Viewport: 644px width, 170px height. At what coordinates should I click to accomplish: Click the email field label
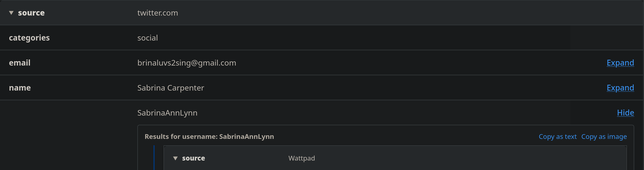point(19,63)
